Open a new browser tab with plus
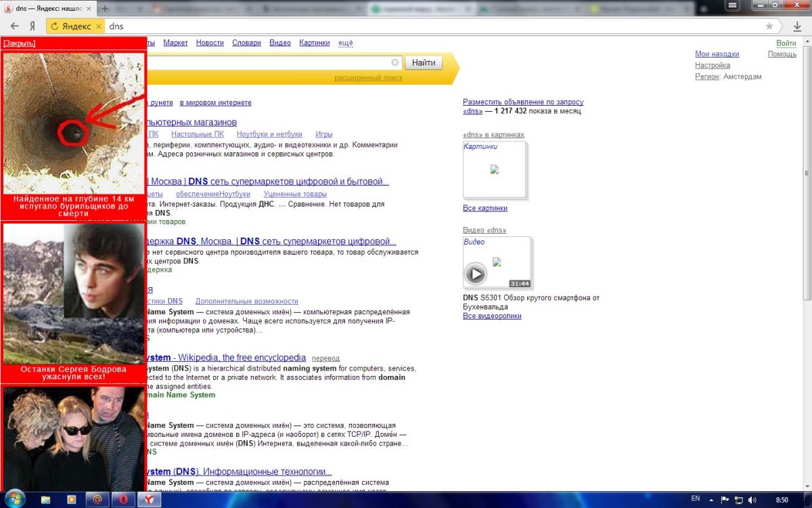 tap(105, 8)
